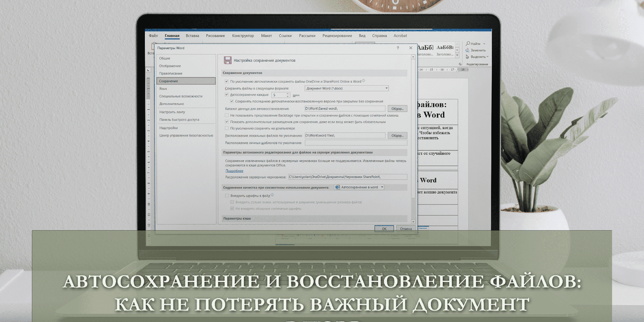Click the help question mark in dialog
The height and width of the screenshot is (322, 644).
click(x=398, y=48)
